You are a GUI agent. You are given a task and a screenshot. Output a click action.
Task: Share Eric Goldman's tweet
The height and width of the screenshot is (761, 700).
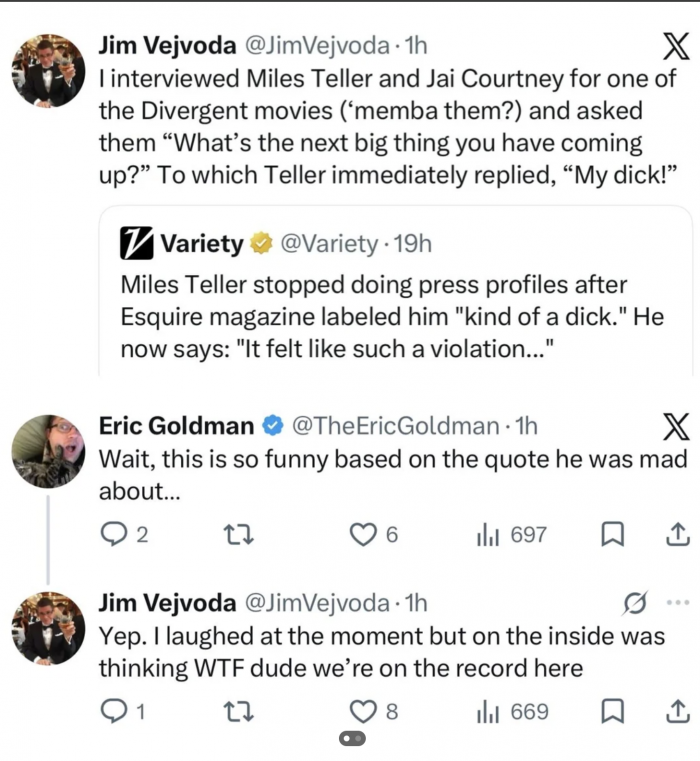point(678,534)
